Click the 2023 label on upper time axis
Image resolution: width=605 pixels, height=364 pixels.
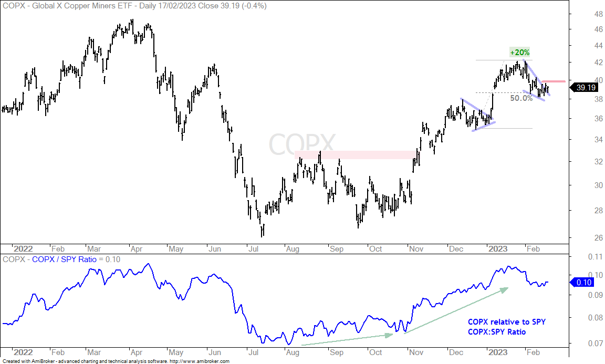tap(498, 249)
